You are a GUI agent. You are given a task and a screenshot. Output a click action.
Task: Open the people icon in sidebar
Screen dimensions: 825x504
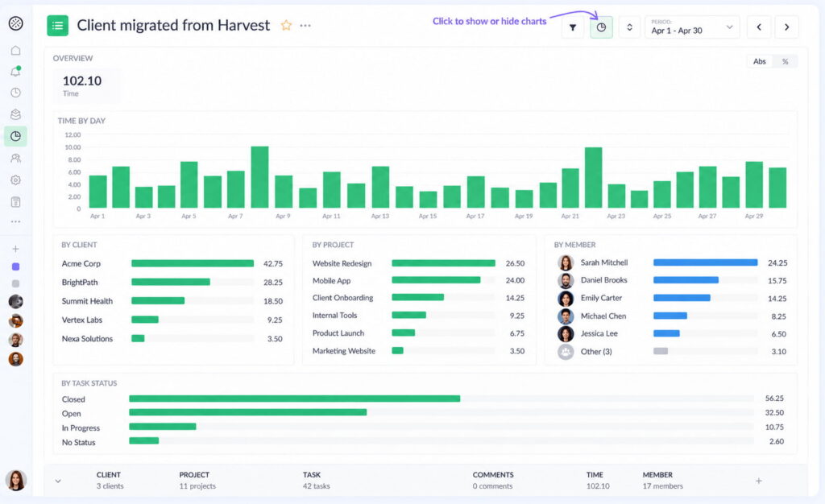coord(16,158)
